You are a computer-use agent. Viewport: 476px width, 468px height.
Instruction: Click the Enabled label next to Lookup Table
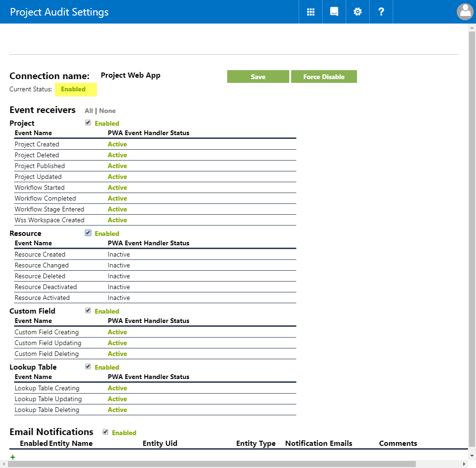pyautogui.click(x=107, y=367)
